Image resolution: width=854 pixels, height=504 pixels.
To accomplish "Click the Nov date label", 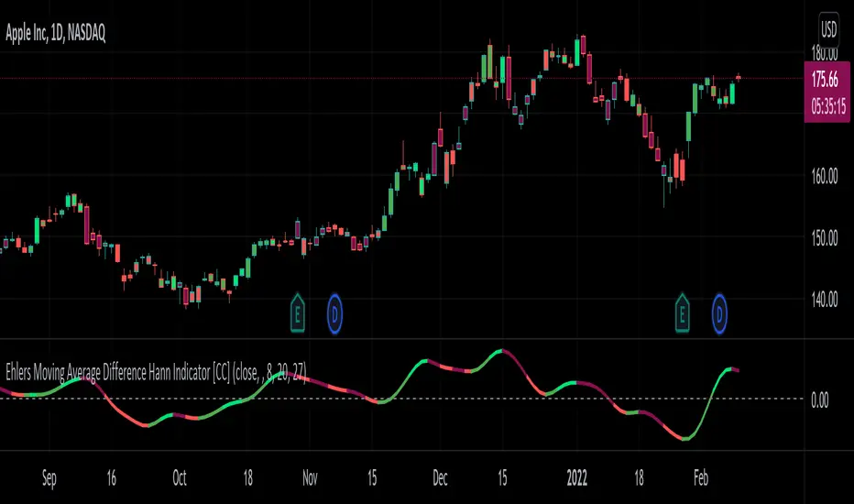I will tap(310, 477).
